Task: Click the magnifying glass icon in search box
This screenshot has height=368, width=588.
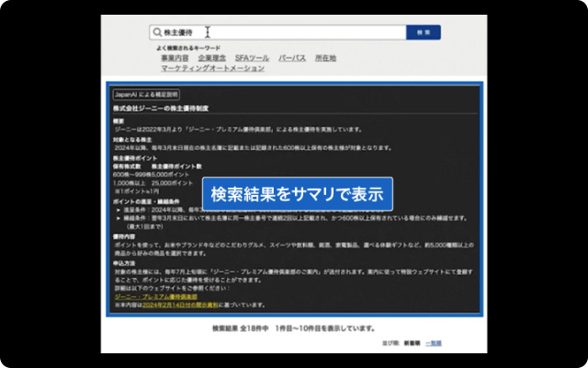Action: (158, 33)
